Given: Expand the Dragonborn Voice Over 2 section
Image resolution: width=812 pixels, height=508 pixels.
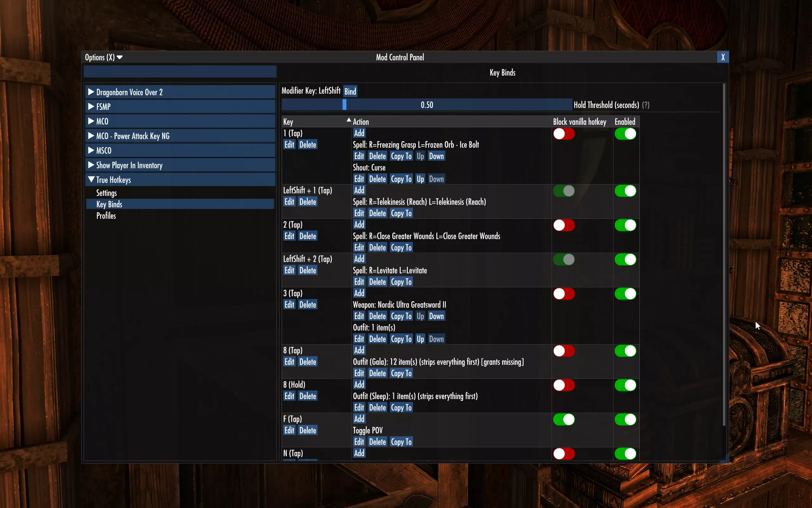Looking at the screenshot, I should click(x=180, y=92).
